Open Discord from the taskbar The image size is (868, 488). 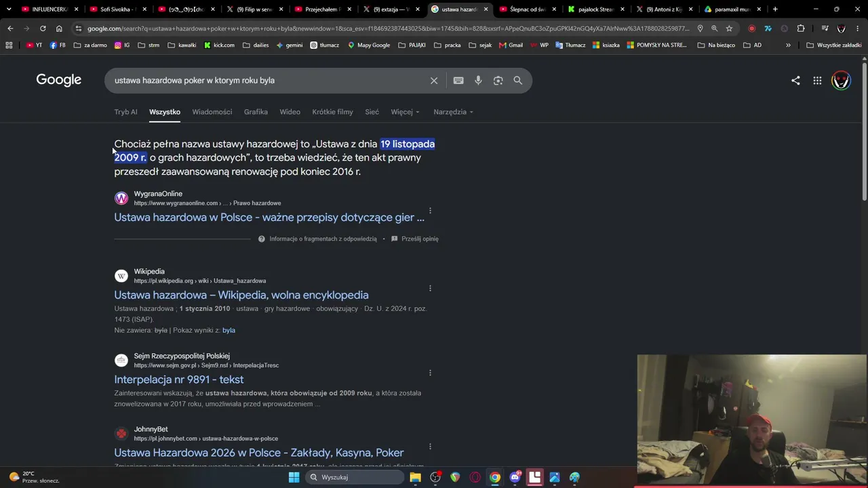point(515,477)
